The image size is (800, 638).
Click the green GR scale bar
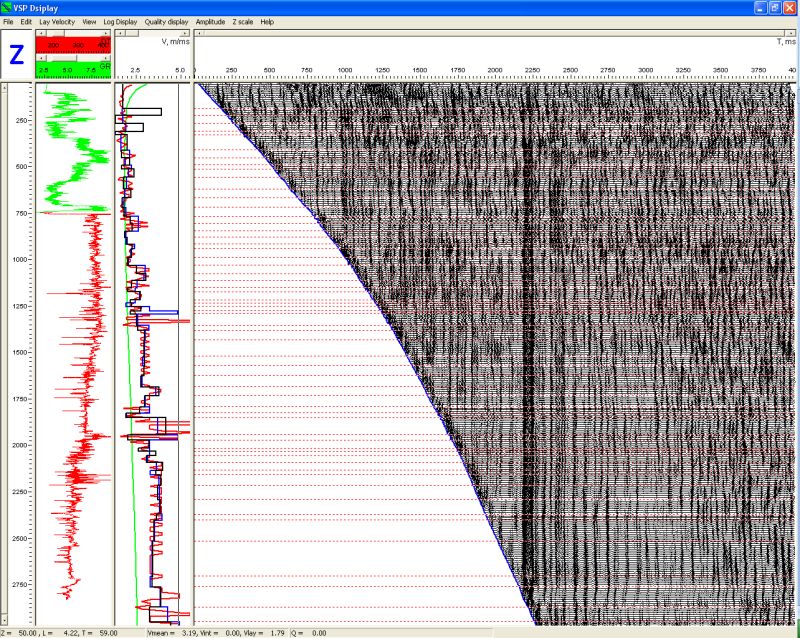[x=73, y=70]
